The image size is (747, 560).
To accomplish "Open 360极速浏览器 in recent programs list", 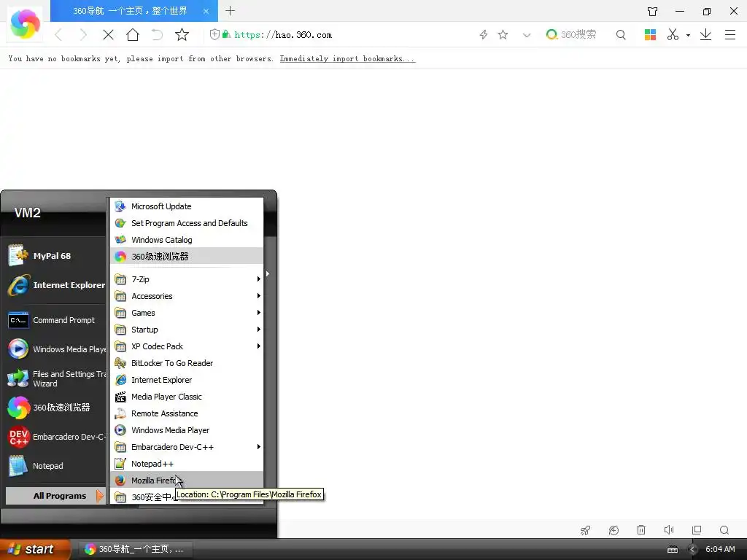I will pos(55,407).
